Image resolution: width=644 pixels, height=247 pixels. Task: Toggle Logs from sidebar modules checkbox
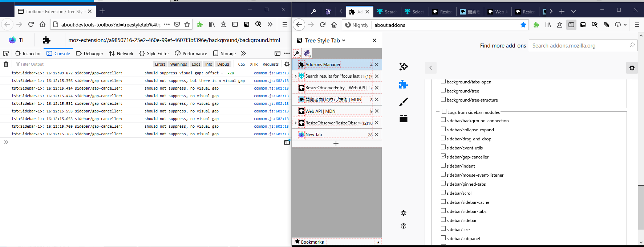click(x=444, y=111)
